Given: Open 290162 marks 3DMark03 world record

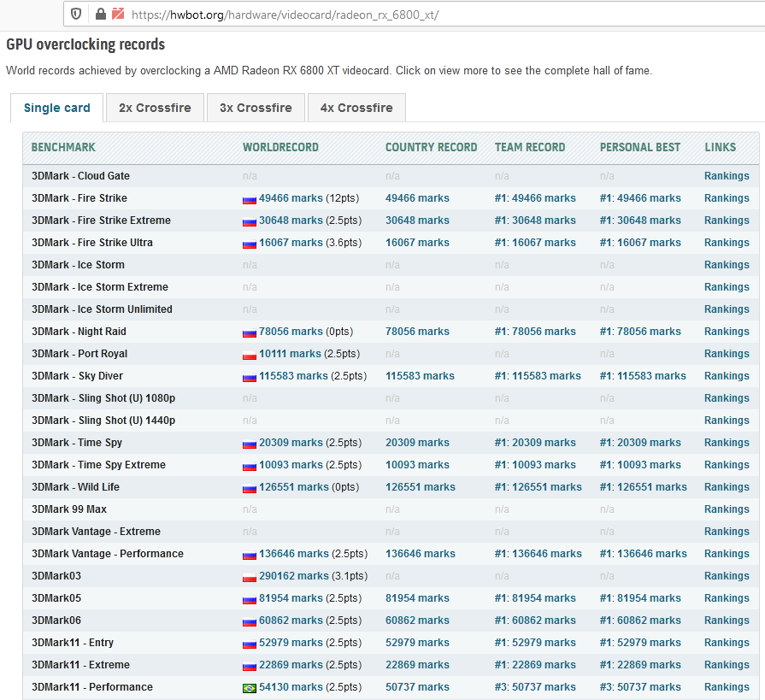Looking at the screenshot, I should pyautogui.click(x=294, y=575).
